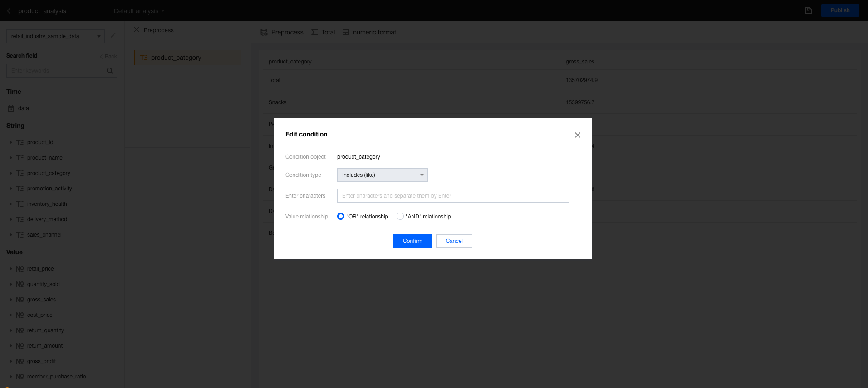This screenshot has height=388, width=868.
Task: Select the "AND" relationship radio button
Action: [x=400, y=217]
